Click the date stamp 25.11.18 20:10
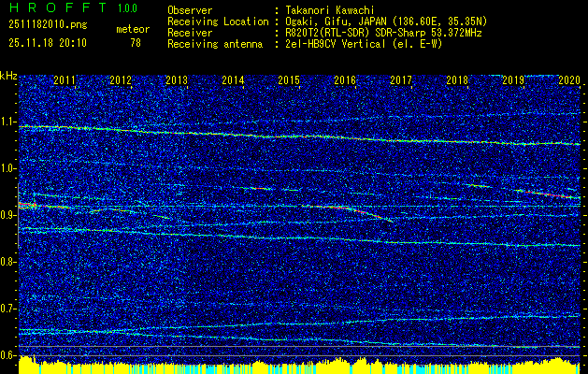Image resolution: width=588 pixels, height=374 pixels. click(x=47, y=43)
